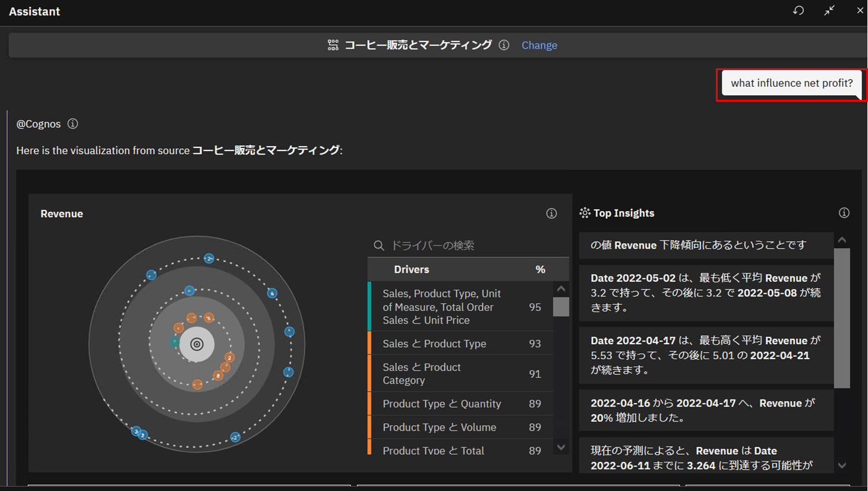Collapse the Assistant panel with the shrink icon
The height and width of the screenshot is (491, 868).
(829, 11)
